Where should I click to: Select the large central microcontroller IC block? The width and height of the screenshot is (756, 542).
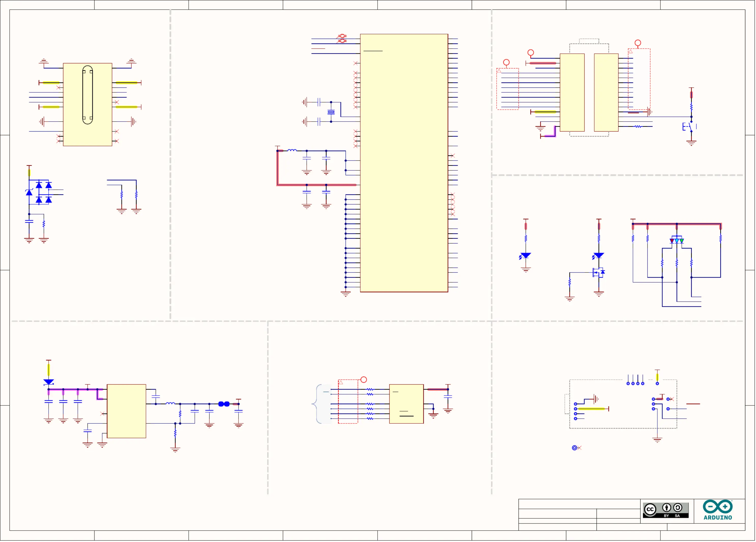pyautogui.click(x=404, y=163)
